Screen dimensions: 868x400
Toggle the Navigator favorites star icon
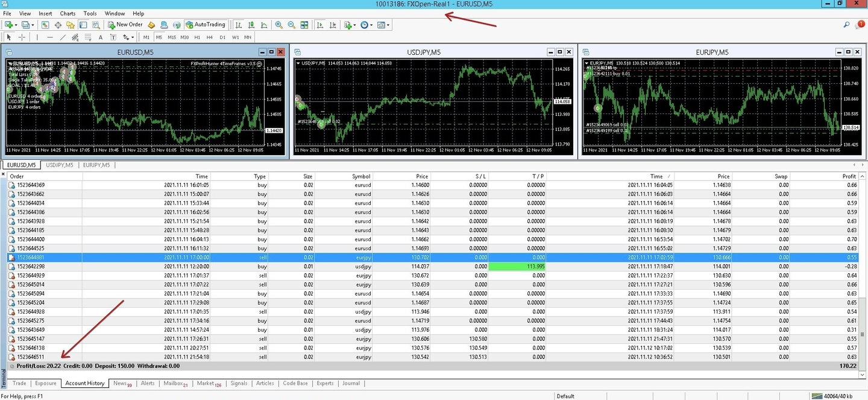click(71, 25)
